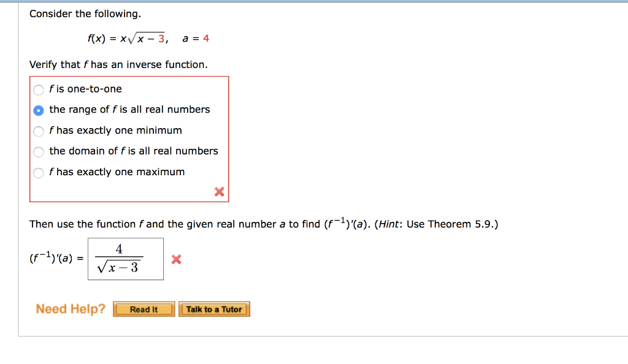Select the 'f is one-to-one' option
This screenshot has width=628, height=364.
38,89
